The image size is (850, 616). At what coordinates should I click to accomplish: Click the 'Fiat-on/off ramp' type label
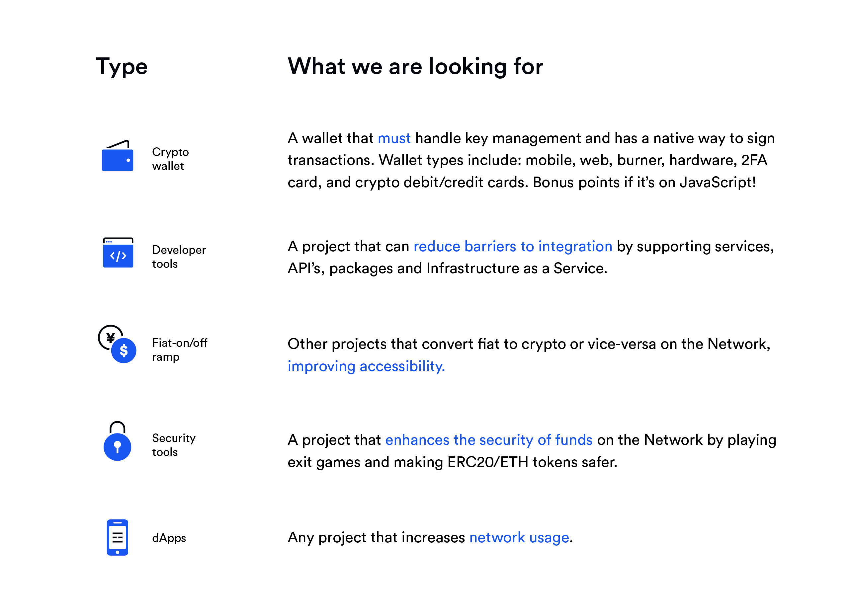coord(180,349)
